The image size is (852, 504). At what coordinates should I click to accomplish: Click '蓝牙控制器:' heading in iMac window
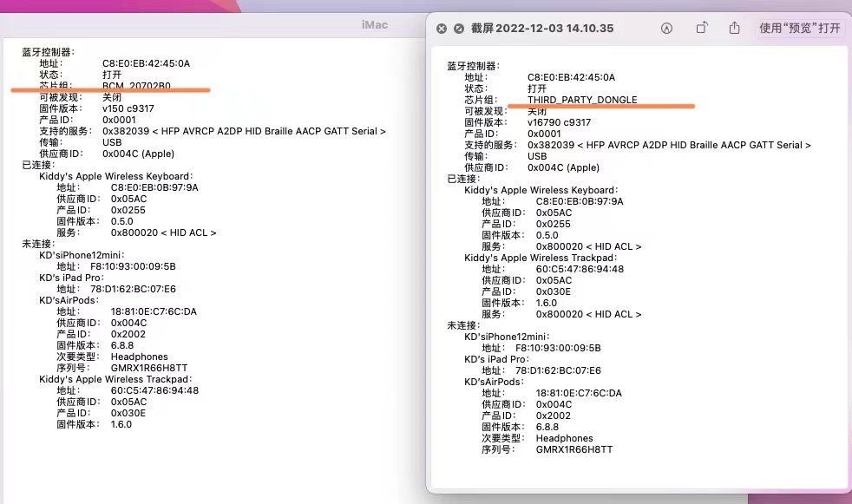pos(49,52)
